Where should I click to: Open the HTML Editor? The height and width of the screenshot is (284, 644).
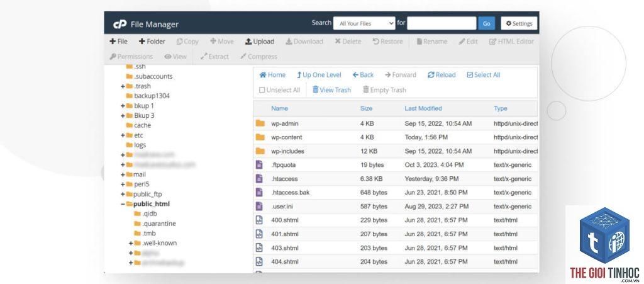[x=512, y=42]
